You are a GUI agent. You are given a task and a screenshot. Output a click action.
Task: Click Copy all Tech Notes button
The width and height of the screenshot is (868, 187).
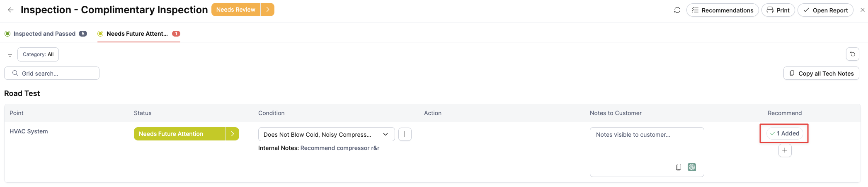821,73
